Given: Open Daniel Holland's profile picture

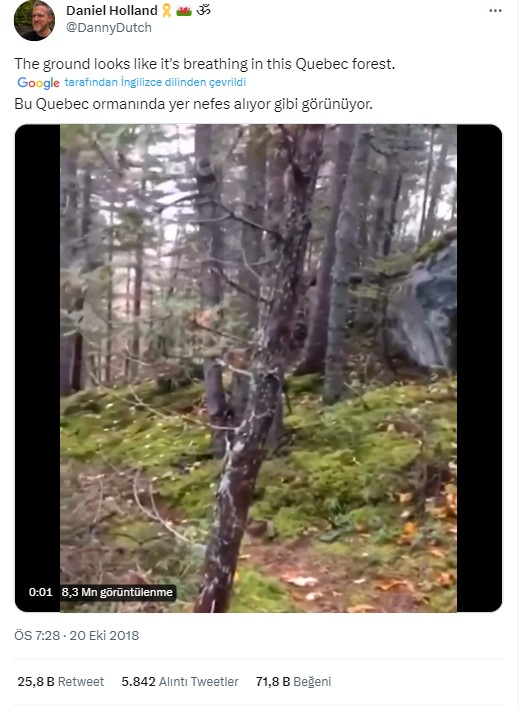Looking at the screenshot, I should click(34, 20).
